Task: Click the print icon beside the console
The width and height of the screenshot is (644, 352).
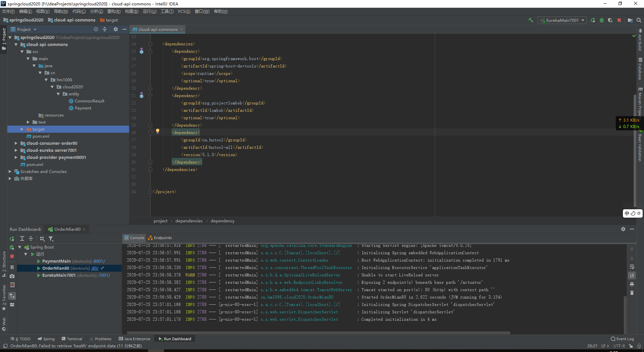Action: 632,284
